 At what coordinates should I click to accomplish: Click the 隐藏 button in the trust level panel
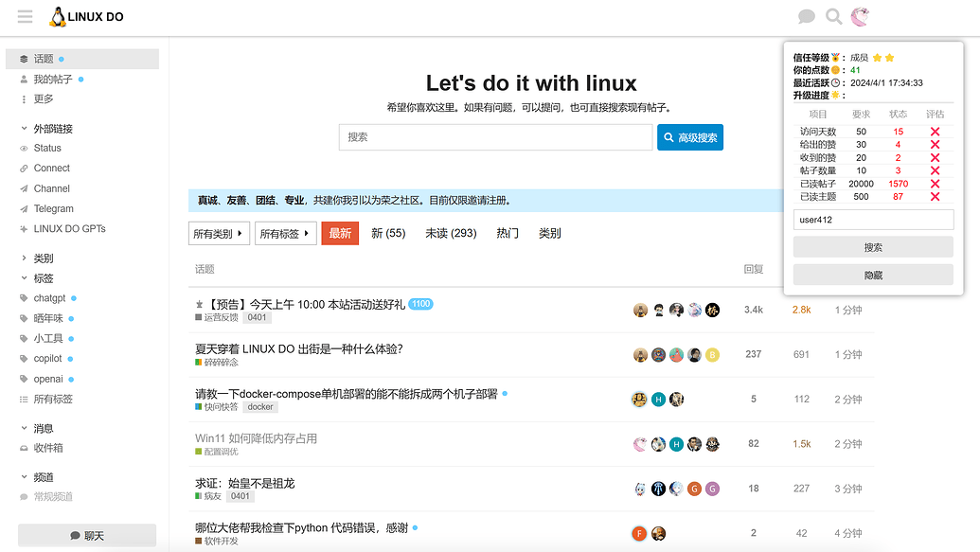(x=873, y=276)
